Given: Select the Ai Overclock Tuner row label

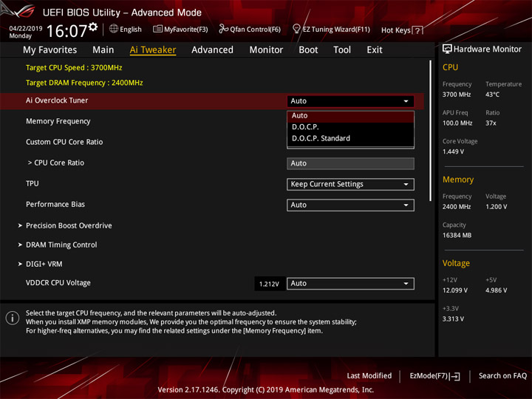Looking at the screenshot, I should point(57,100).
